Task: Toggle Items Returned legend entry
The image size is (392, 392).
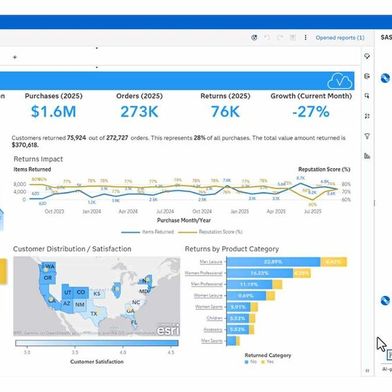Action: point(148,232)
